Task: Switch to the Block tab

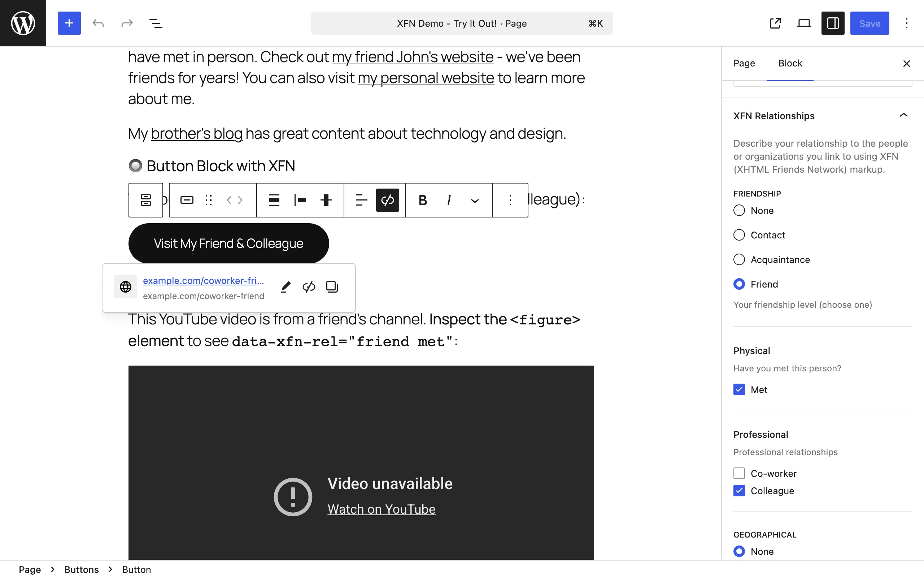Action: click(790, 63)
